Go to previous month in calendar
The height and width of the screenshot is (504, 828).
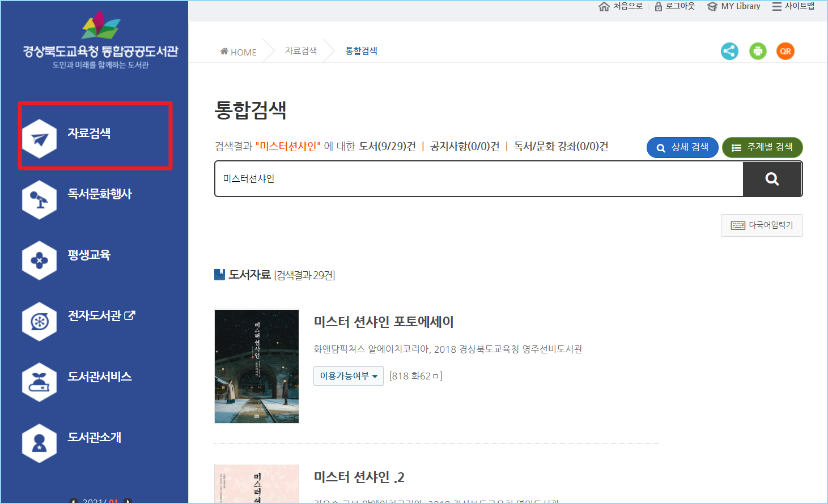[73, 501]
